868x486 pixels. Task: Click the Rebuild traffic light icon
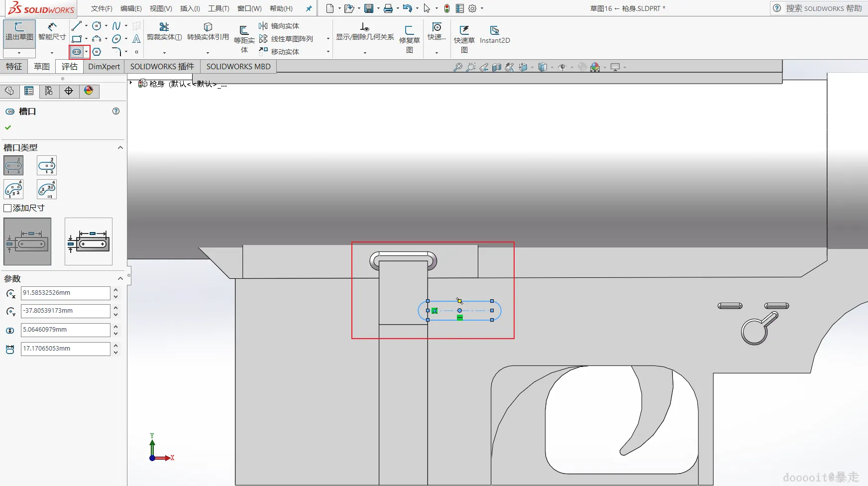[x=447, y=8]
